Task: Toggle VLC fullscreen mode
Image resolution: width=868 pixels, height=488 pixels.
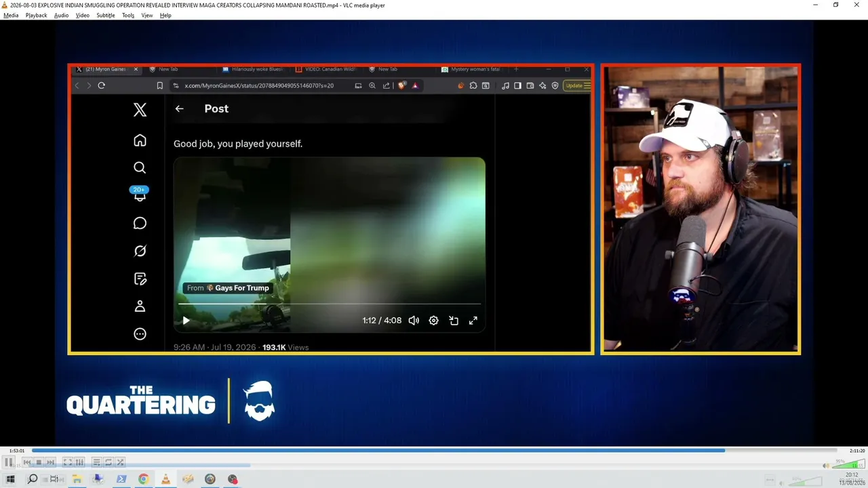Action: (68, 462)
